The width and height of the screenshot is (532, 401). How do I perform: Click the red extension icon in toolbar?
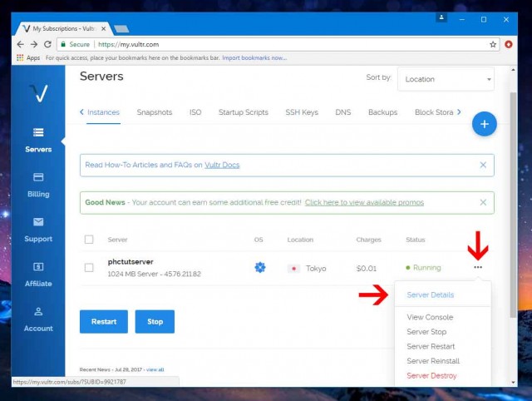click(508, 44)
